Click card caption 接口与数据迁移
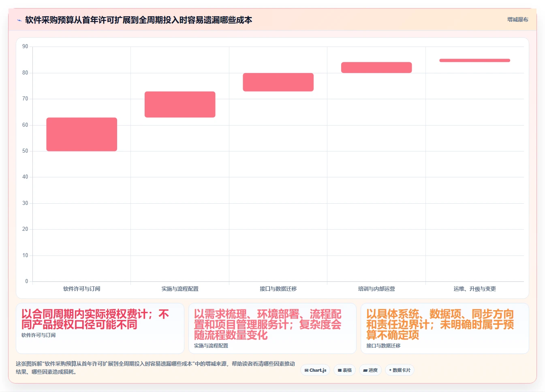The image size is (545, 392). pyautogui.click(x=383, y=346)
